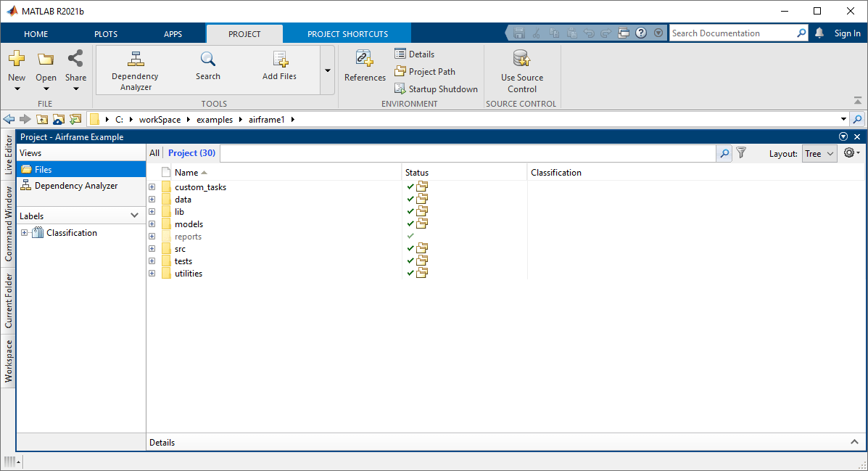Switch to the PLOTS tab
This screenshot has height=471, width=868.
[x=106, y=34]
